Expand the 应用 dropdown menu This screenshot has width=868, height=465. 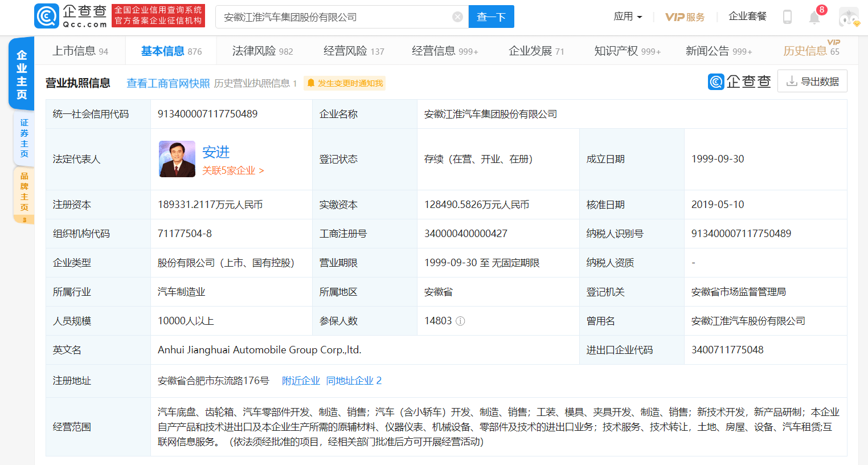click(x=628, y=17)
